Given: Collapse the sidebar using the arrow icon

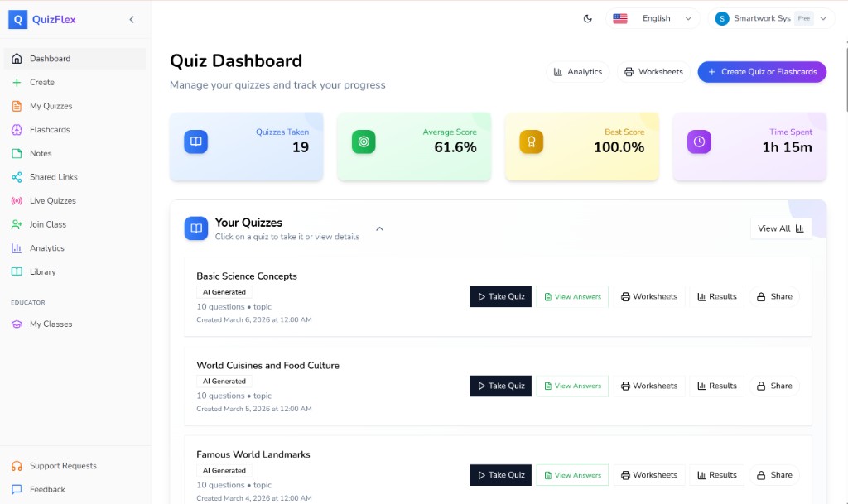Looking at the screenshot, I should 132,20.
